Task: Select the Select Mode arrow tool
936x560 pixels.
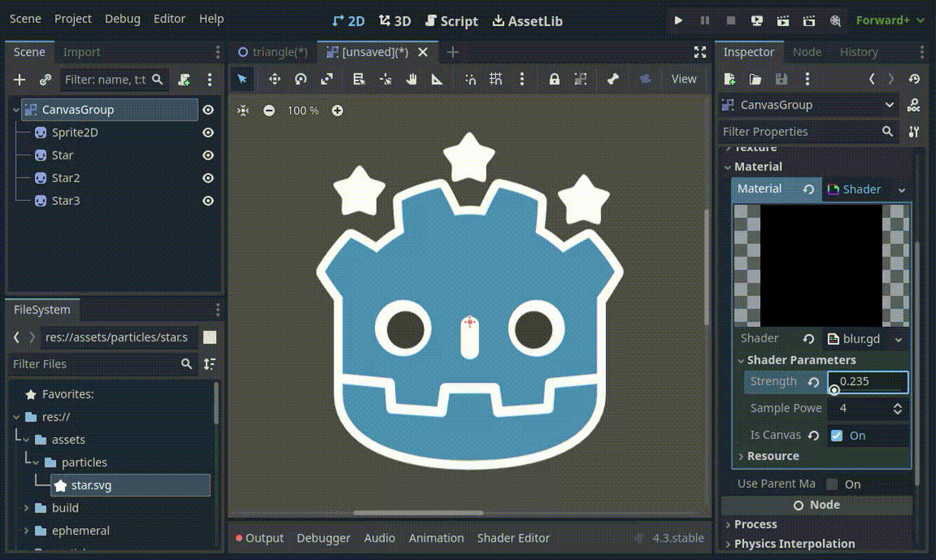Action: click(x=242, y=79)
